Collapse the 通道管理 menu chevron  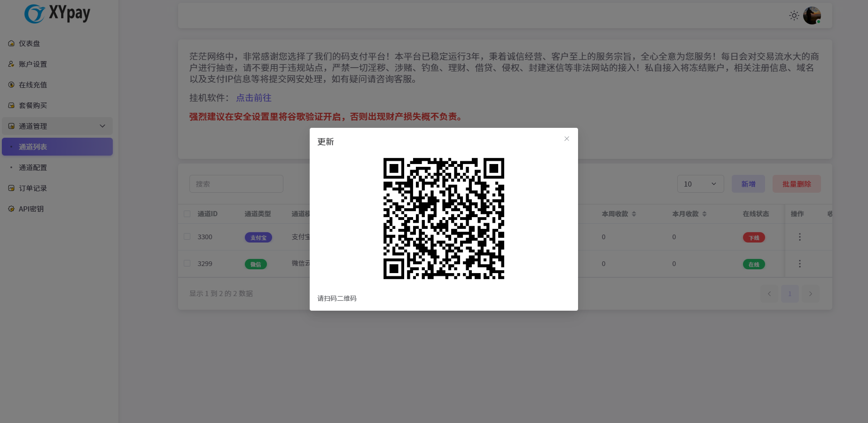pyautogui.click(x=102, y=126)
